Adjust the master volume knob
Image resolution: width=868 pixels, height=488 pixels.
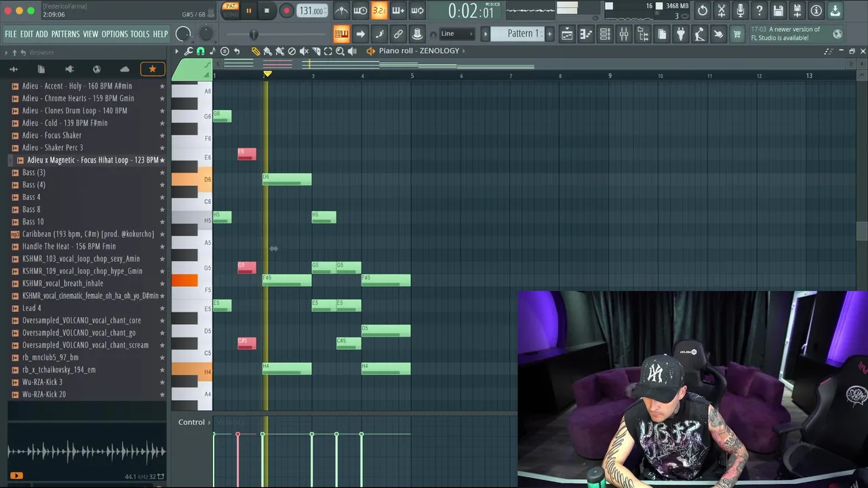[183, 34]
